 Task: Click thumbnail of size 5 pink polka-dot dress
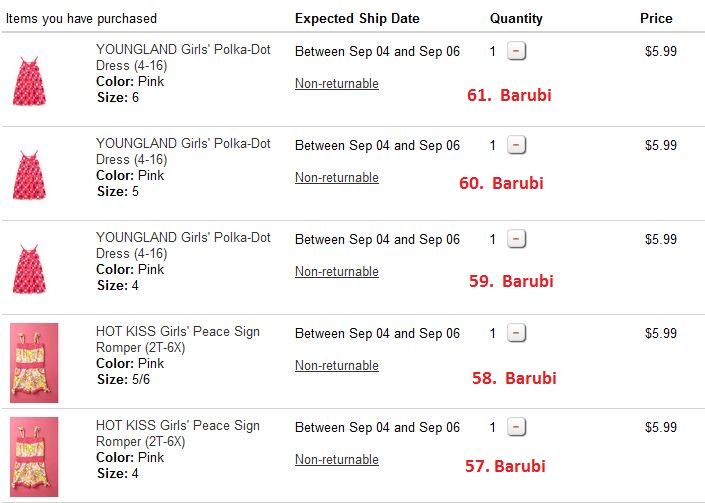click(x=30, y=174)
